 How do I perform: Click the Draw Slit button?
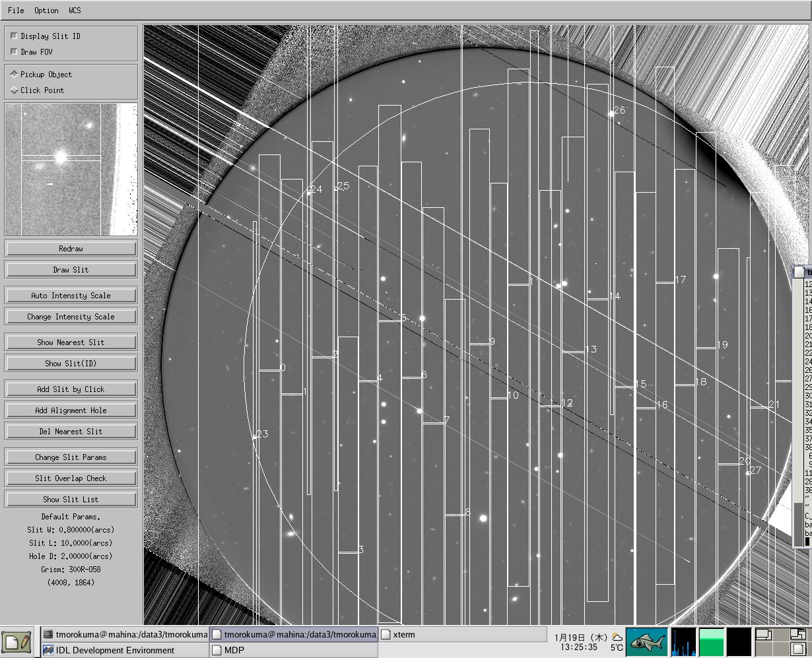pyautogui.click(x=71, y=270)
